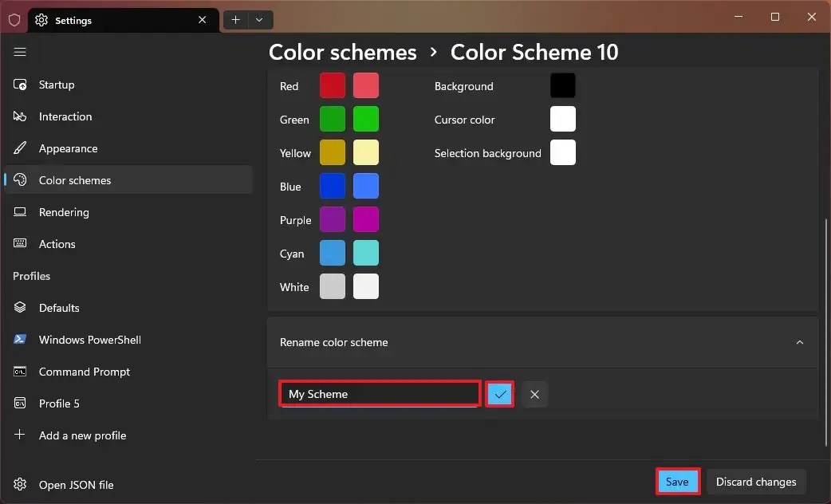Open the new tab dropdown arrow
This screenshot has height=504, width=831.
tap(258, 19)
